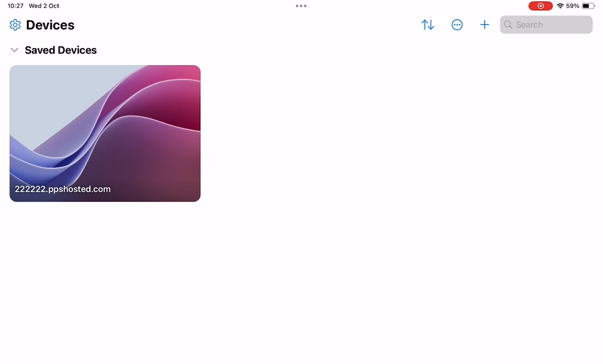Tap the magnifying glass in Search

tap(508, 25)
